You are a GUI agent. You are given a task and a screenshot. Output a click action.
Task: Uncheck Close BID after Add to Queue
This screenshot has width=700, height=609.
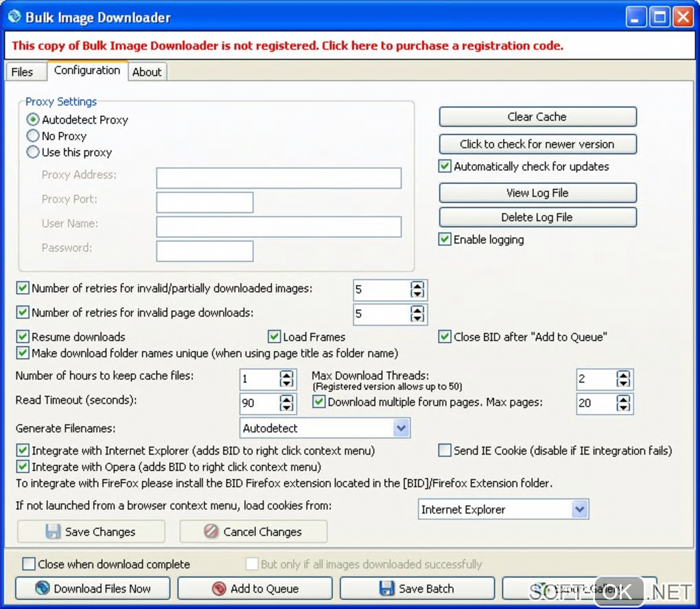point(445,336)
